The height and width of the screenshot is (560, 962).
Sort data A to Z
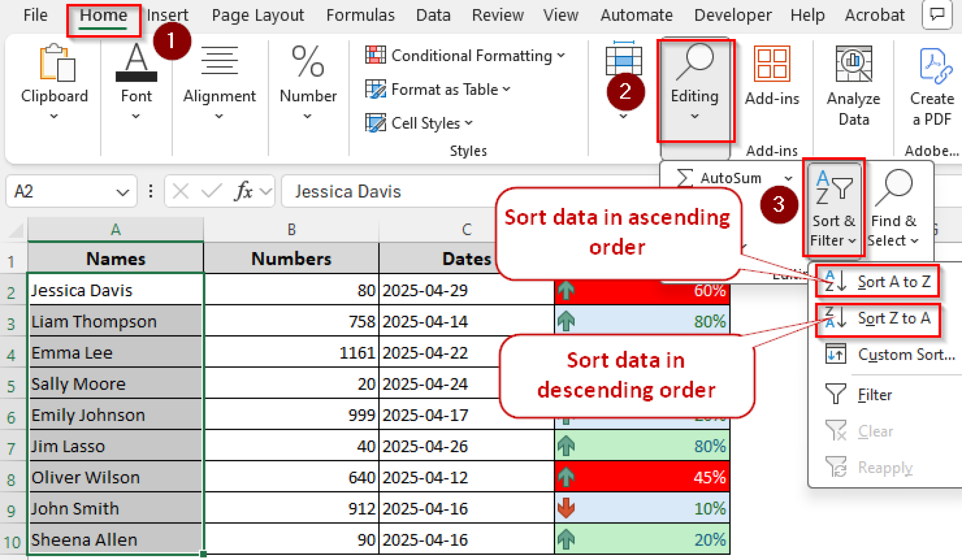[895, 281]
